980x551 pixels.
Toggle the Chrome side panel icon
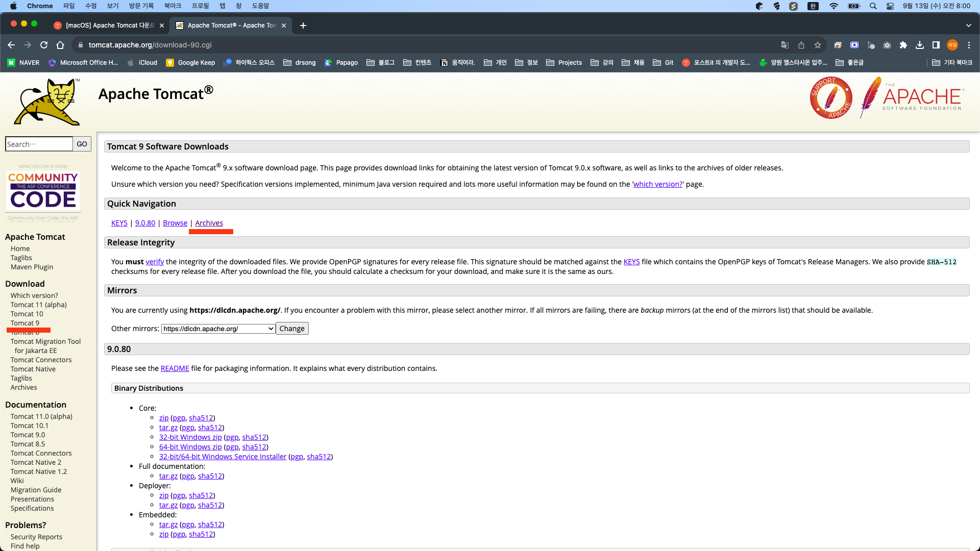pyautogui.click(x=936, y=45)
